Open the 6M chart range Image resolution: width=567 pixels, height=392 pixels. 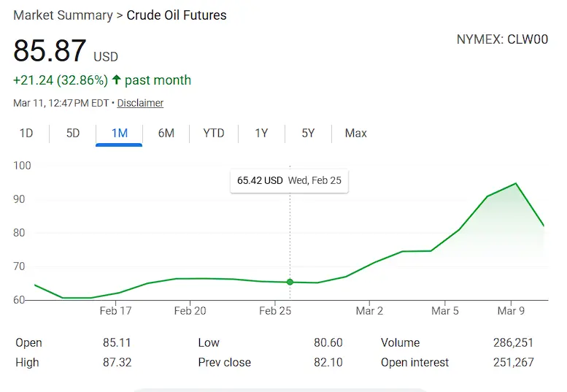[166, 133]
